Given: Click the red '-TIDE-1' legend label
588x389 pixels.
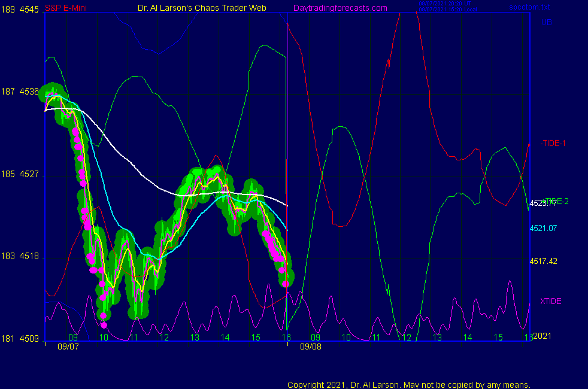Looking at the screenshot, I should 553,144.
